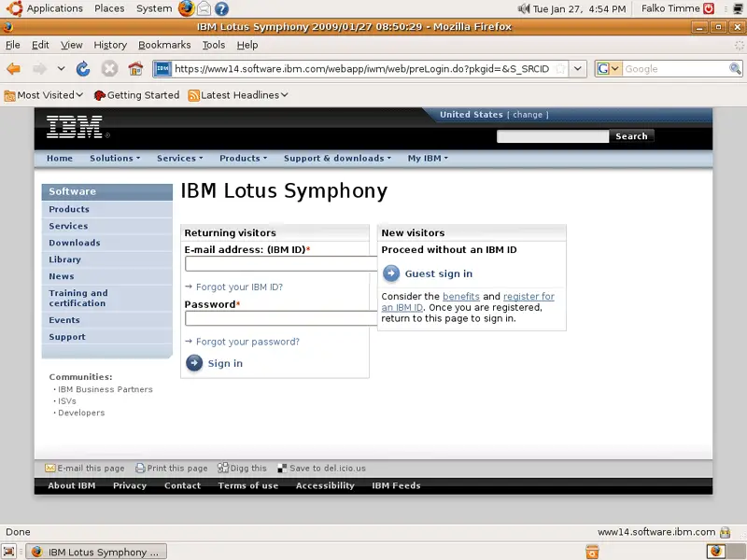This screenshot has width=747, height=560.
Task: Click the stop loading icon
Action: [x=109, y=69]
